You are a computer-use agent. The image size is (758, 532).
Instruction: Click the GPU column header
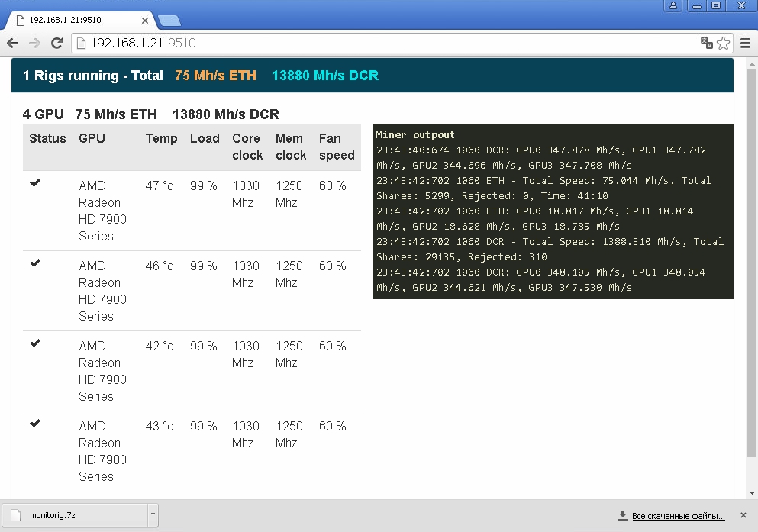[92, 139]
